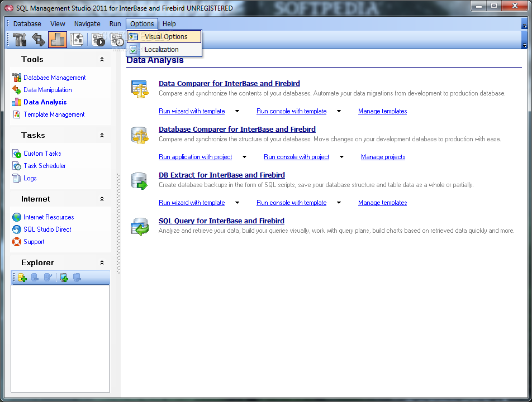Open Run console with project dropdown arrow
The height and width of the screenshot is (402, 532).
[x=341, y=157]
